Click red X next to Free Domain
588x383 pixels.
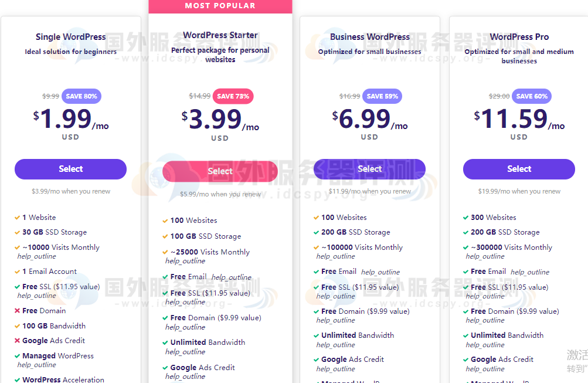click(x=17, y=311)
